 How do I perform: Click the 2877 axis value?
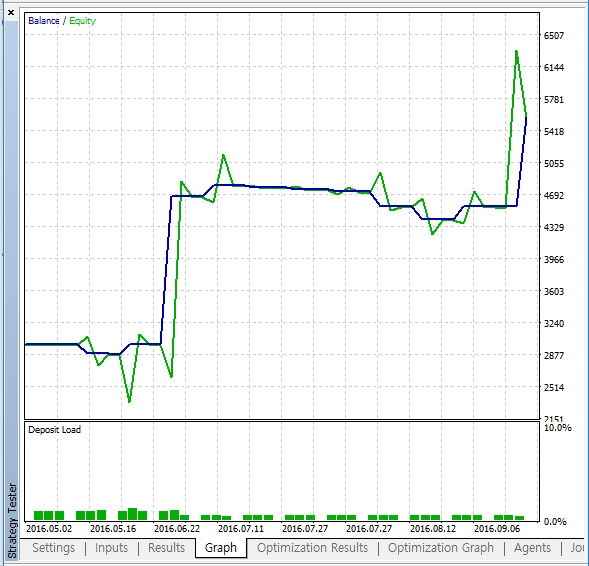[554, 355]
